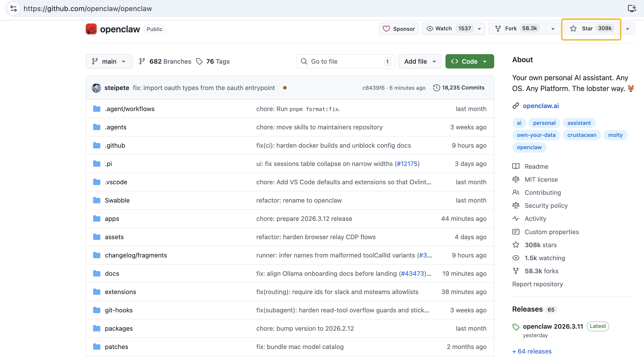Click the steipete author avatar
This screenshot has width=644, height=358.
pyautogui.click(x=96, y=88)
